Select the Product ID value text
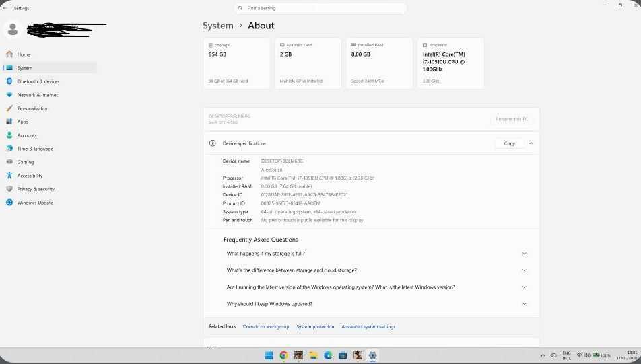The height and width of the screenshot is (364, 641). tap(291, 203)
